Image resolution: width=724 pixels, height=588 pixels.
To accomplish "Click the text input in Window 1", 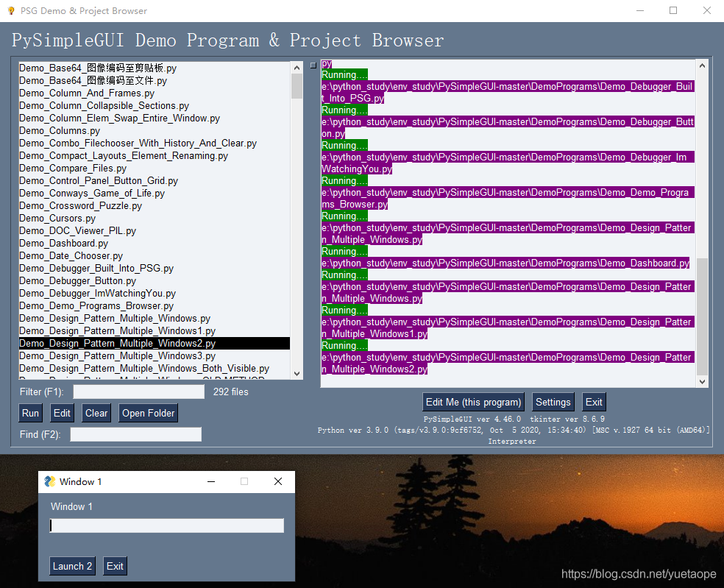I will 167,525.
